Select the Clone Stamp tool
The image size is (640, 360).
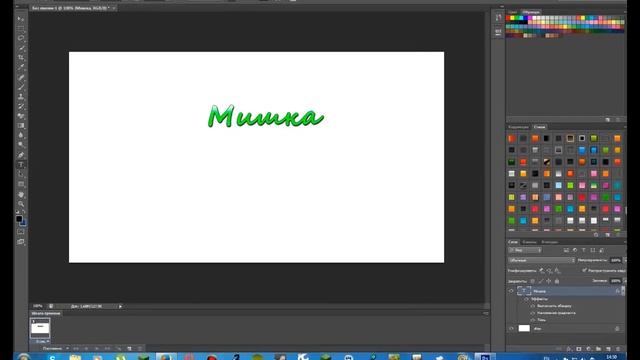tap(21, 97)
